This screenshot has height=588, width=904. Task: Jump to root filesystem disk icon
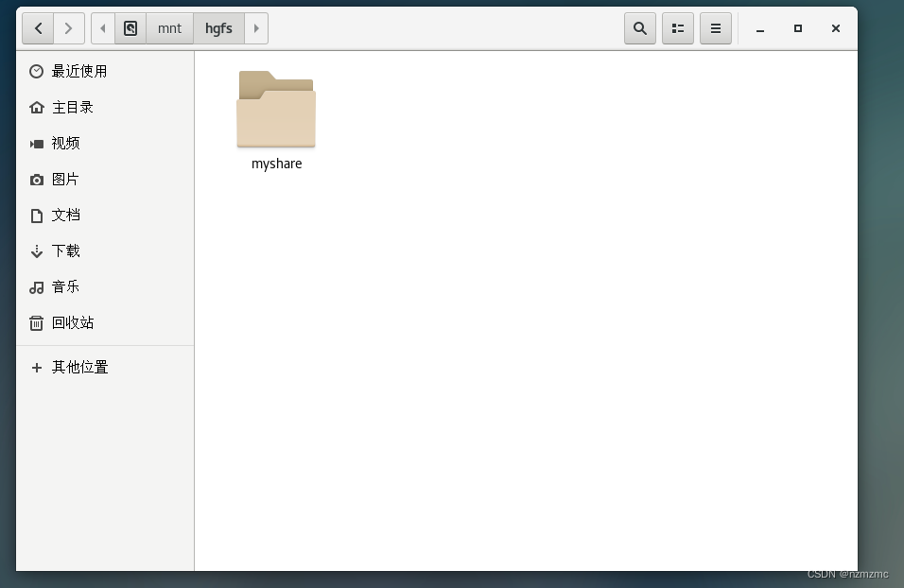pos(130,28)
